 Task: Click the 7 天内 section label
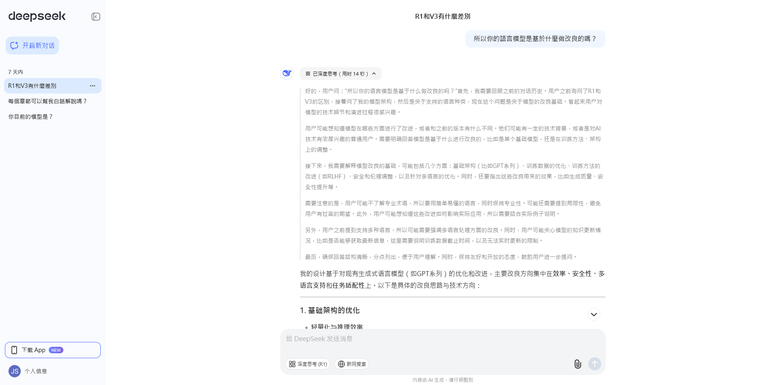coord(15,72)
